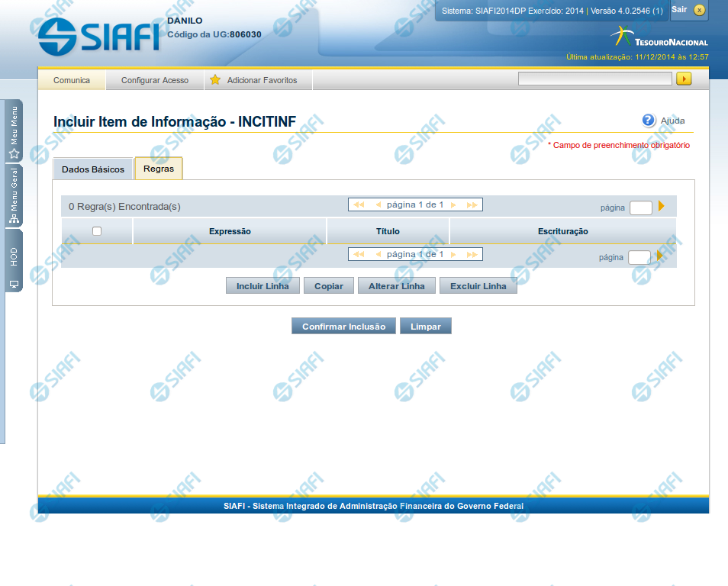Click the Sair exit icon
Viewport: 728px width, 586px height.
pyautogui.click(x=699, y=10)
